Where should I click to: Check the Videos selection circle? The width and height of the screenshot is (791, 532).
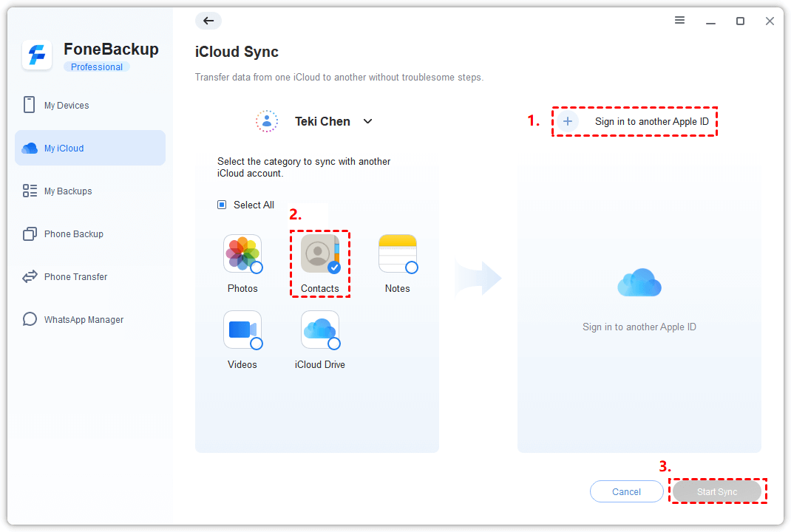pyautogui.click(x=257, y=344)
